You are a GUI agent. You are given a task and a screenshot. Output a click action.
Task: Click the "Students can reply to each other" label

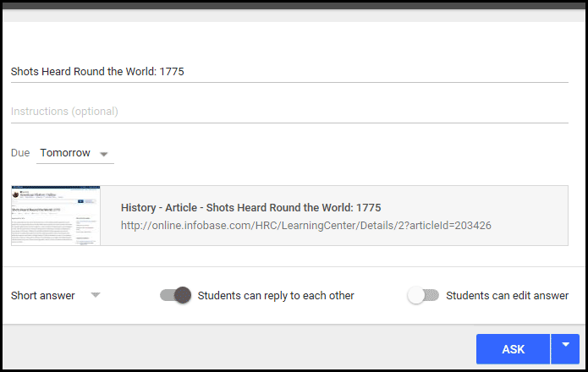tap(276, 296)
